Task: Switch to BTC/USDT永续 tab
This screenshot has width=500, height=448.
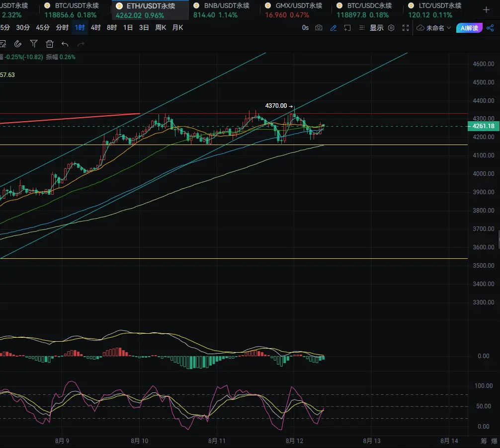Action: click(75, 10)
